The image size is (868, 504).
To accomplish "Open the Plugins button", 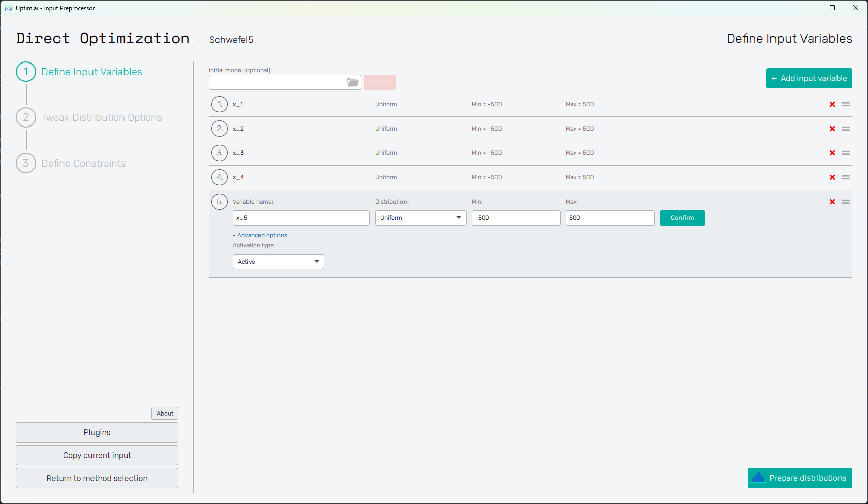I will click(97, 432).
